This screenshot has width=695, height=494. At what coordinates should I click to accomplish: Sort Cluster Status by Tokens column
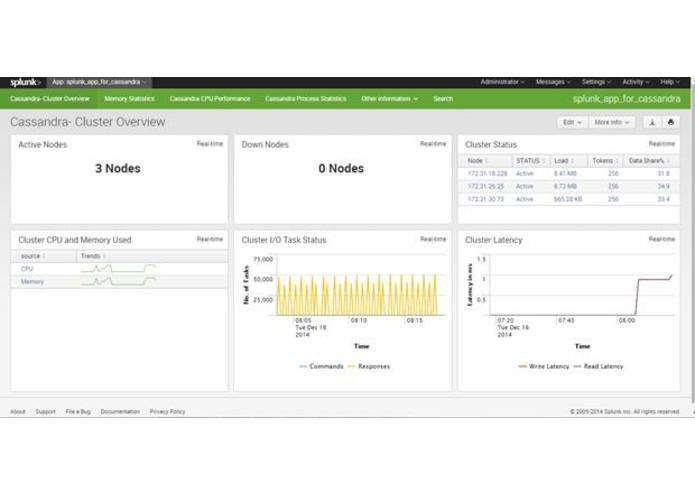click(x=605, y=160)
